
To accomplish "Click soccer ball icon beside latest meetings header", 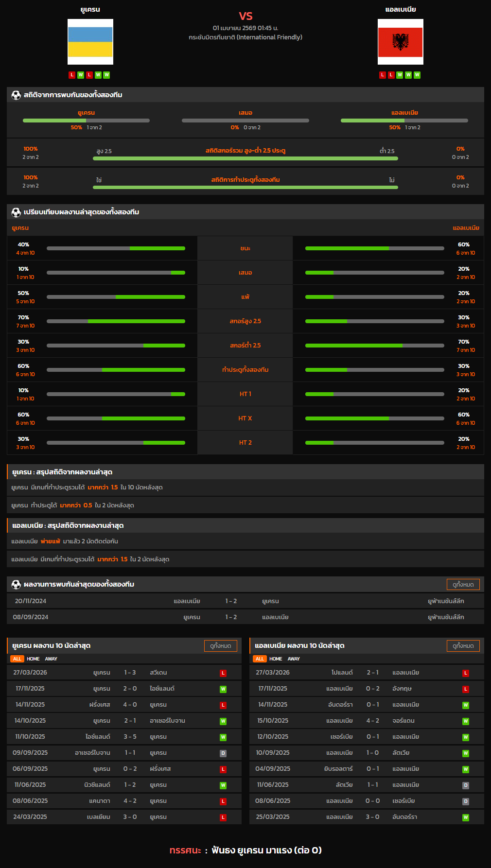I will (16, 584).
